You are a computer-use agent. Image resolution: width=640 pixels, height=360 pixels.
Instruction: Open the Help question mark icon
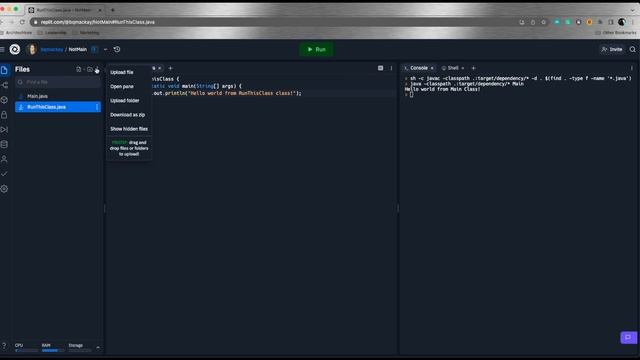tap(4, 345)
